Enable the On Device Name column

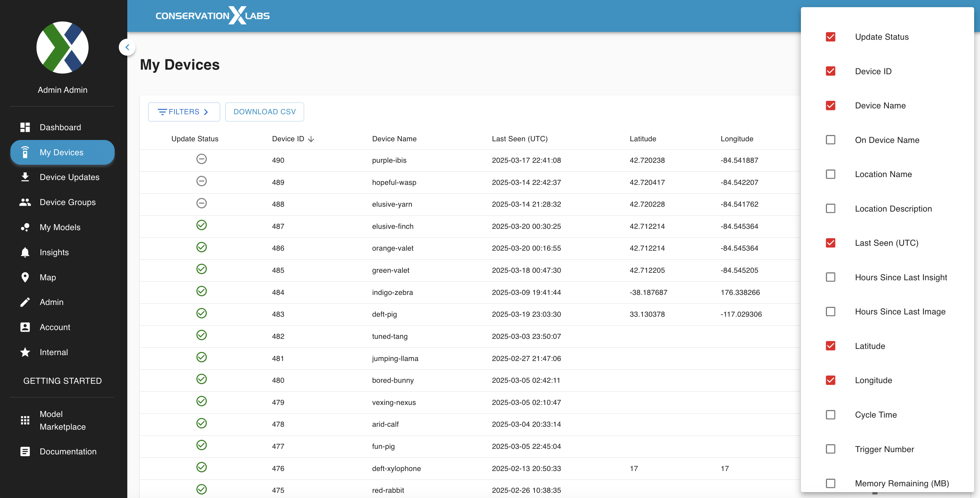point(831,140)
